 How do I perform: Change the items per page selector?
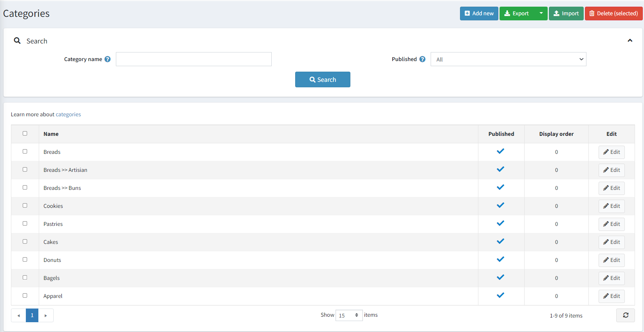pos(349,315)
